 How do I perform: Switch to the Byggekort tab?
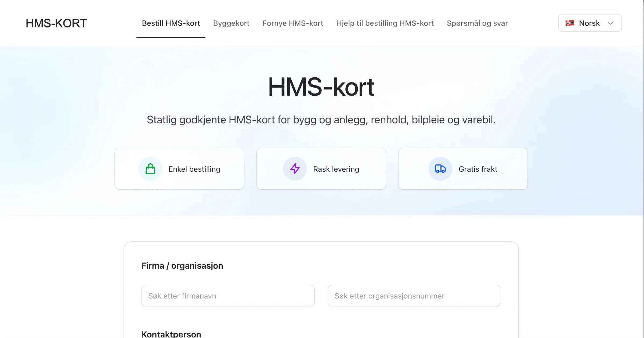pyautogui.click(x=231, y=23)
